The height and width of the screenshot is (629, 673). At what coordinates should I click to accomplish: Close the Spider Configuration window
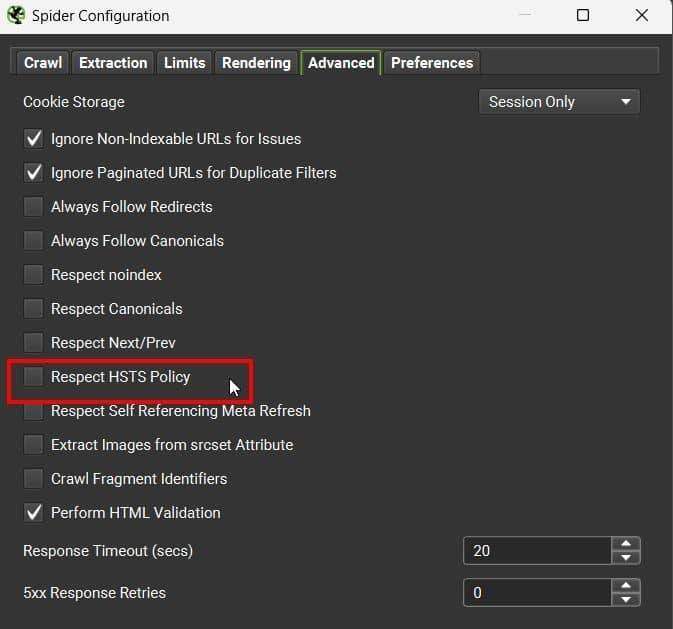click(x=641, y=15)
